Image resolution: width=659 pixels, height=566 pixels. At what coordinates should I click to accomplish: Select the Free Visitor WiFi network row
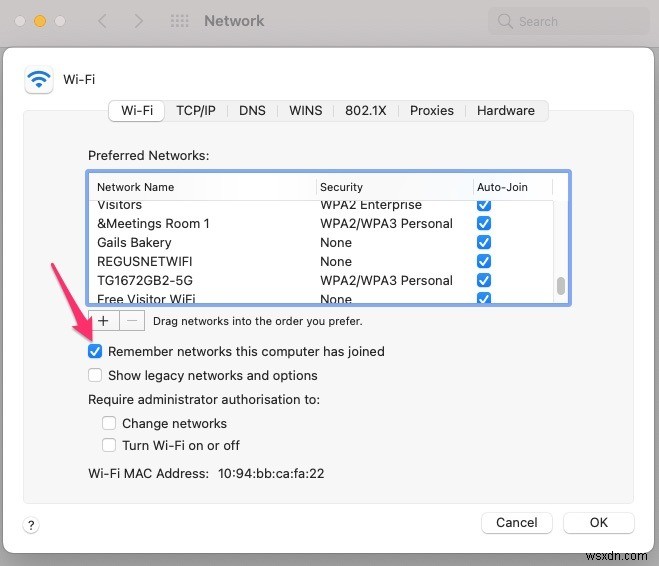point(322,297)
